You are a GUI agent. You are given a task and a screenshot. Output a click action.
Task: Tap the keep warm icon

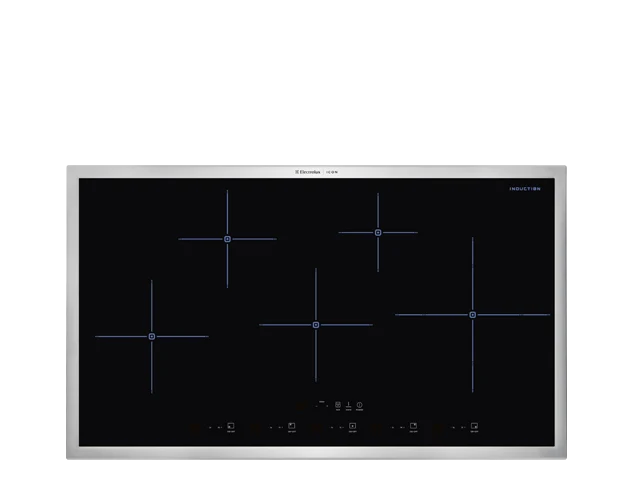(x=349, y=405)
